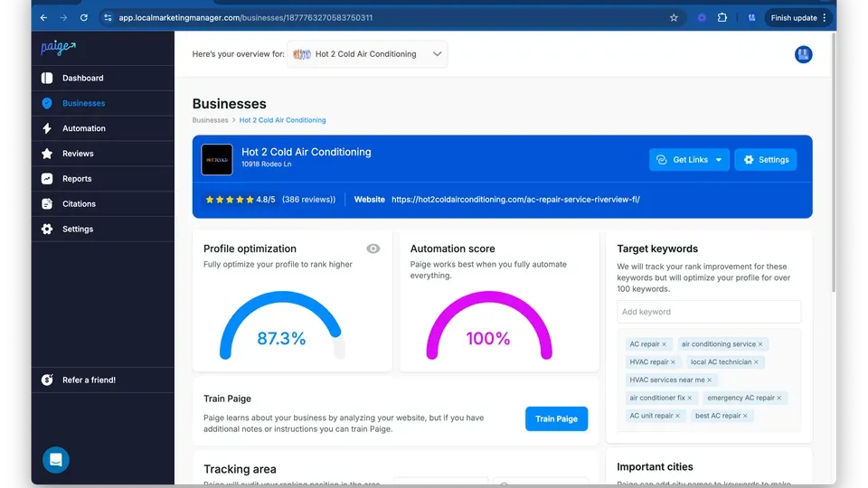Click the page vertical scrollbar
Image resolution: width=868 pixels, height=488 pixels.
coord(834,162)
